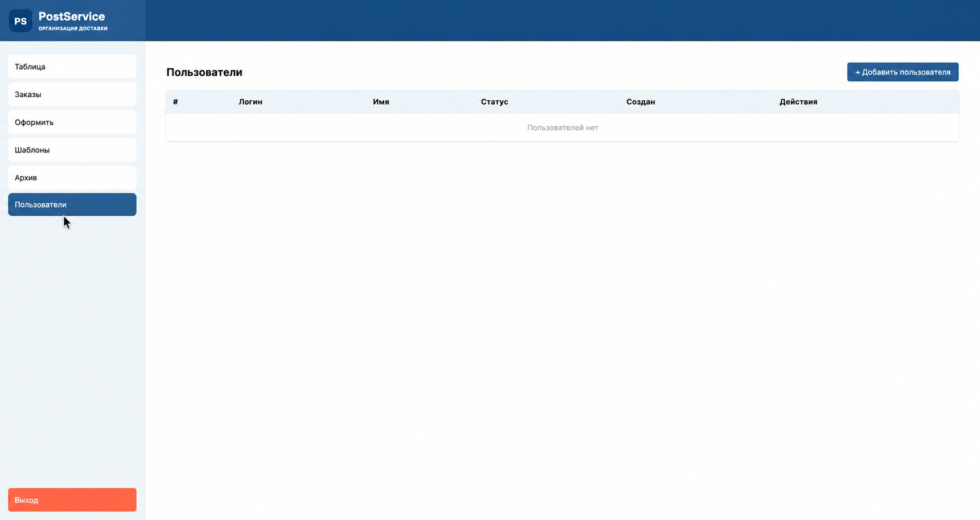The image size is (980, 520).
Task: Click the Пользователи page heading
Action: tap(204, 72)
